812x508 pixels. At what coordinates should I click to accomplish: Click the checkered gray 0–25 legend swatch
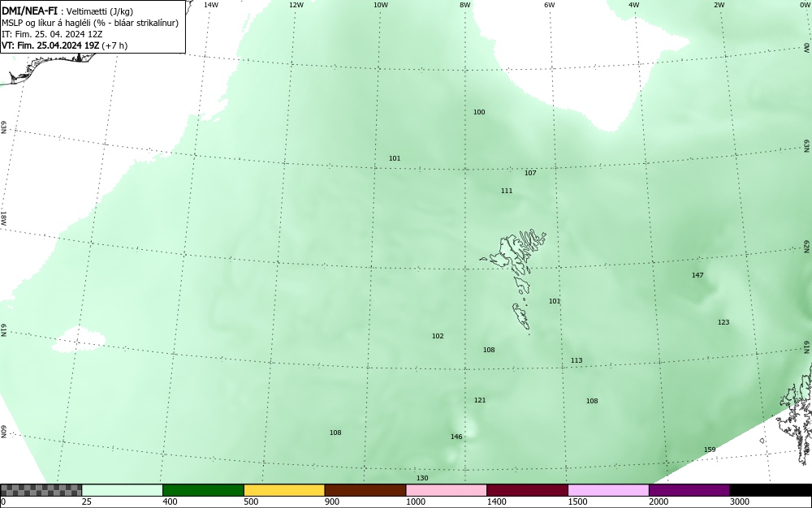(x=41, y=490)
